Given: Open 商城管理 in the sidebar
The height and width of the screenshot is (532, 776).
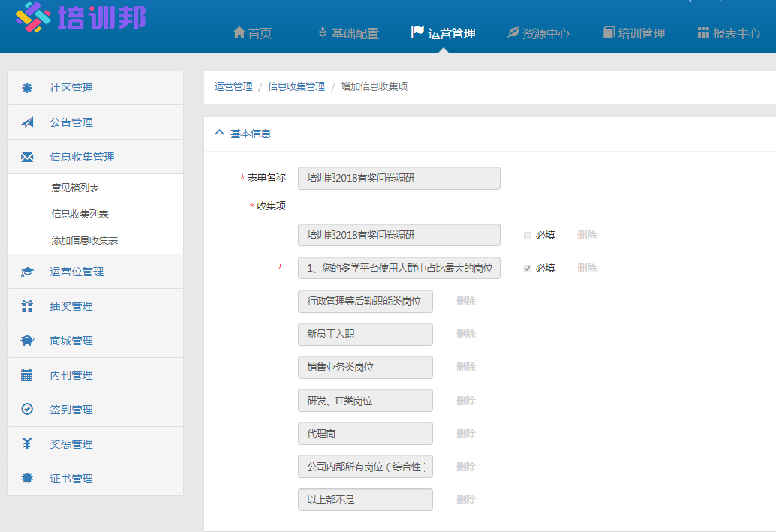Looking at the screenshot, I should [x=95, y=341].
